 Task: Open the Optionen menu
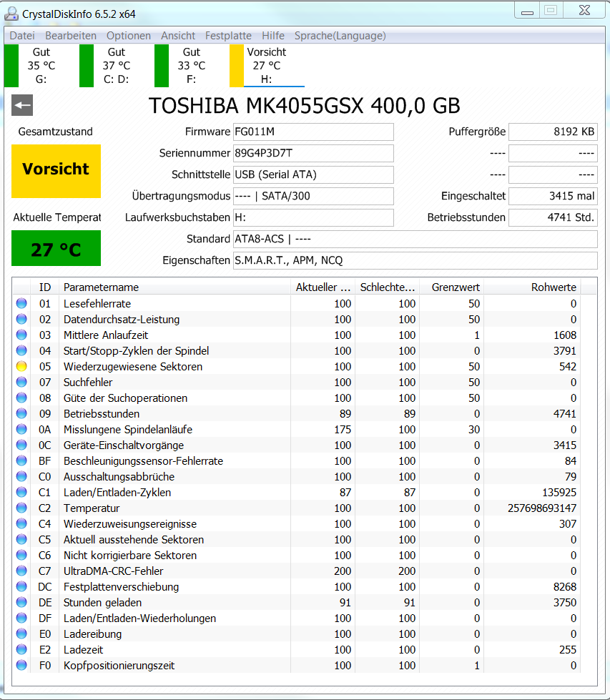[x=129, y=36]
